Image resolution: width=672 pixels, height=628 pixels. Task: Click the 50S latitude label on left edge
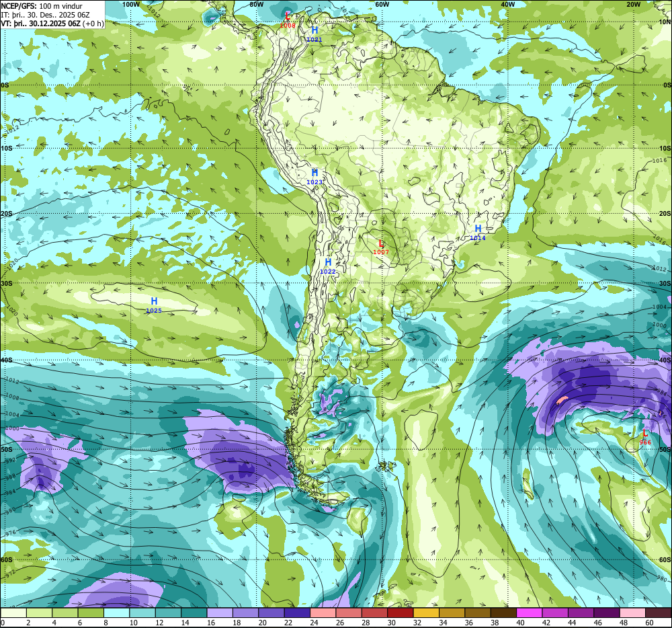click(7, 449)
